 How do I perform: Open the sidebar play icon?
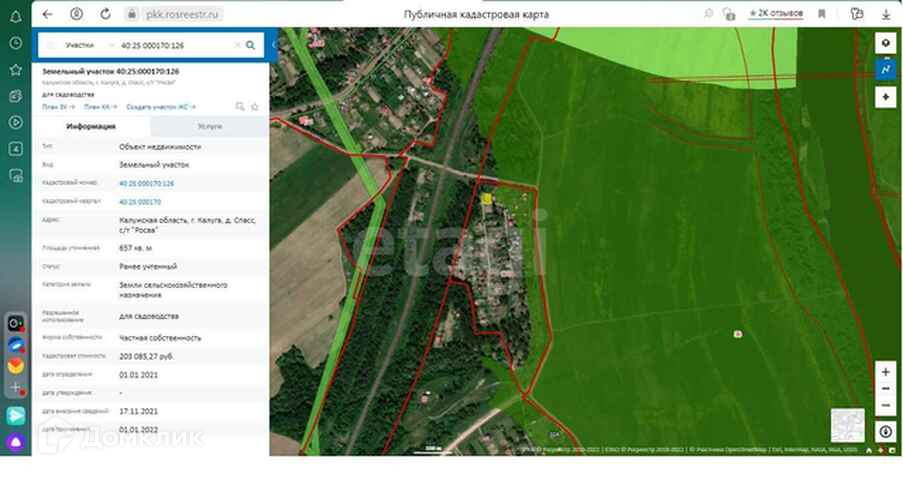click(x=16, y=122)
